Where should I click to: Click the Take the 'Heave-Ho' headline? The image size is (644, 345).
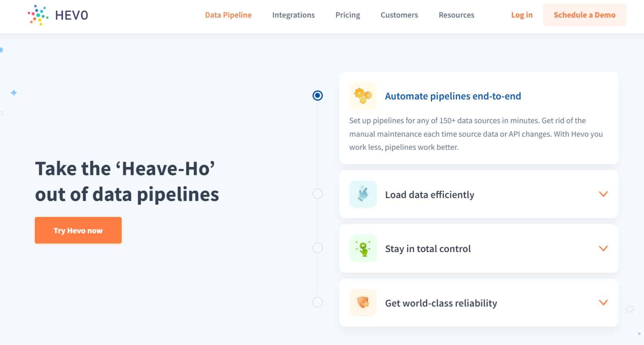pyautogui.click(x=127, y=181)
